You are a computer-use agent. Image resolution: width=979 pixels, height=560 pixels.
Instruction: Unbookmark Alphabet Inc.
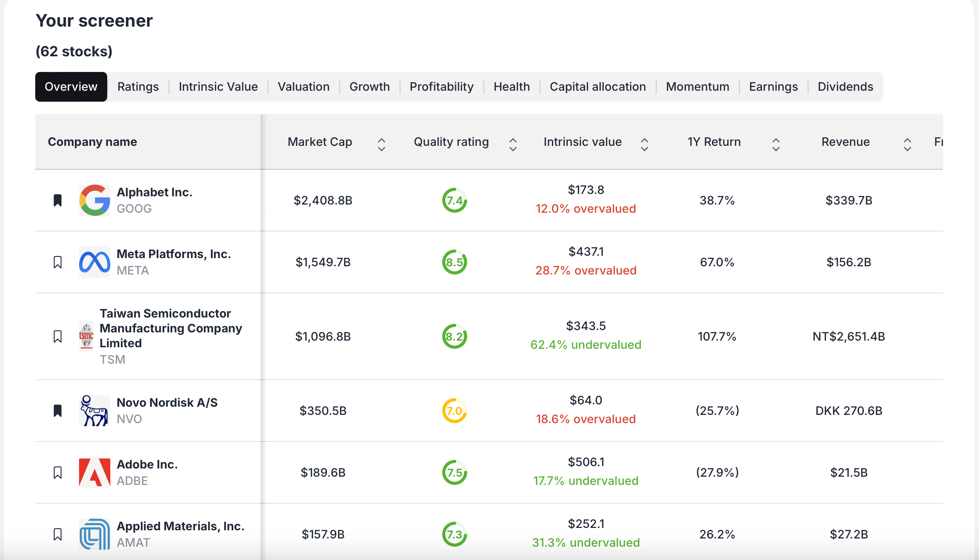pyautogui.click(x=58, y=200)
